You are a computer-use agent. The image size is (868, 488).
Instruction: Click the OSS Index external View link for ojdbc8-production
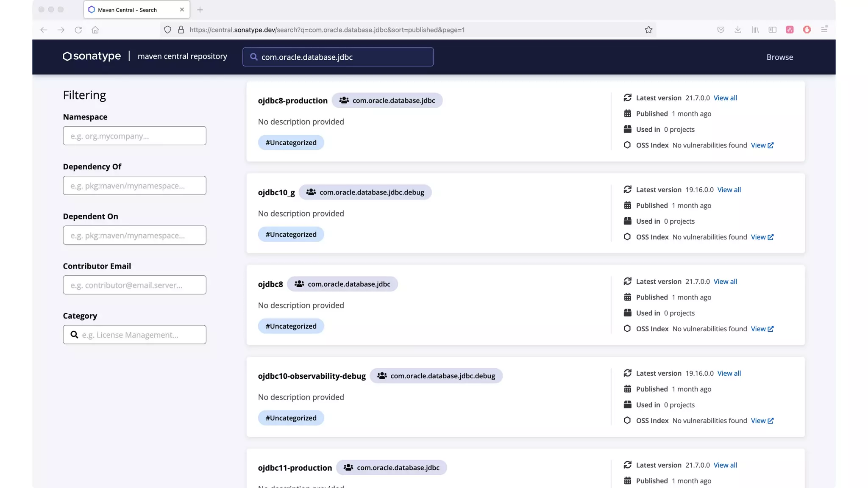(x=762, y=145)
